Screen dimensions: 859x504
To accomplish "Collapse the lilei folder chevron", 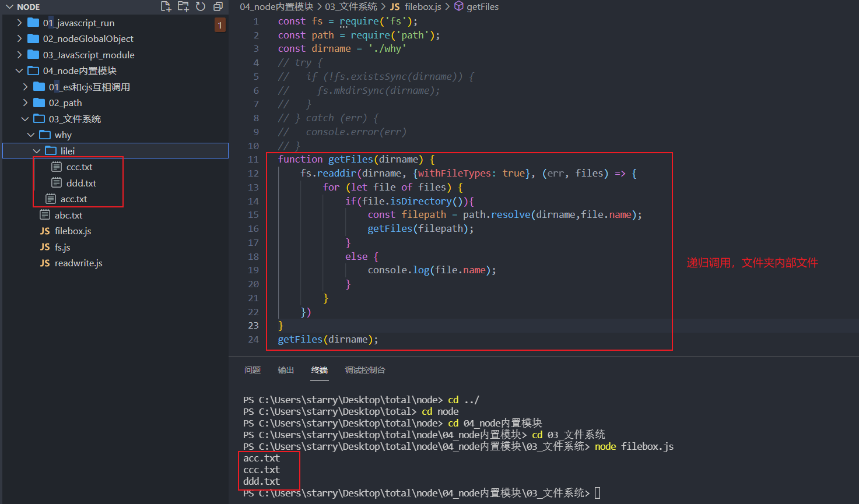I will (x=37, y=151).
